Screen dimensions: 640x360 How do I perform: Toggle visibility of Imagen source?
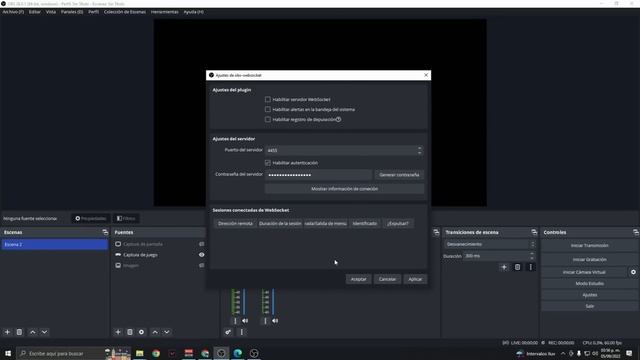pos(202,265)
